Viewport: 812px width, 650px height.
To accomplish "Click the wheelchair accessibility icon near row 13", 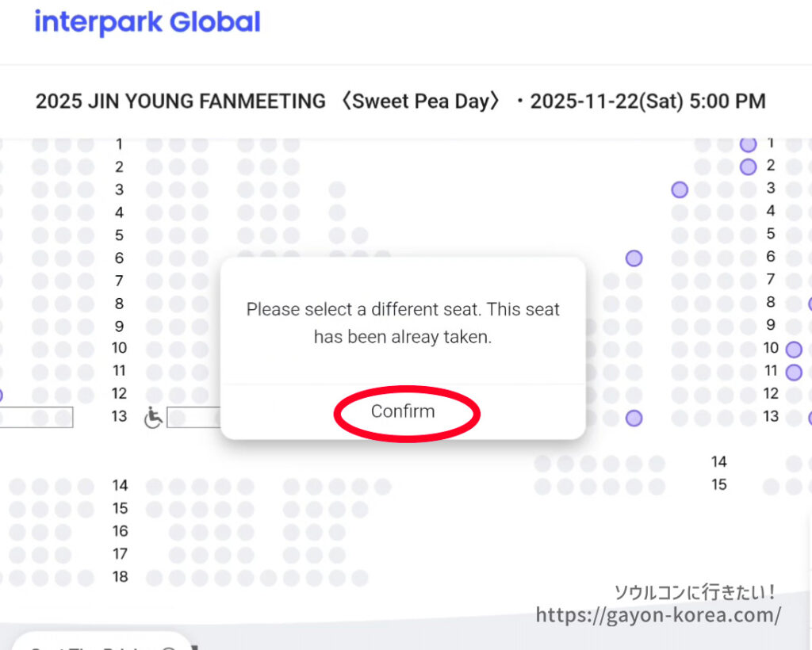I will click(153, 416).
